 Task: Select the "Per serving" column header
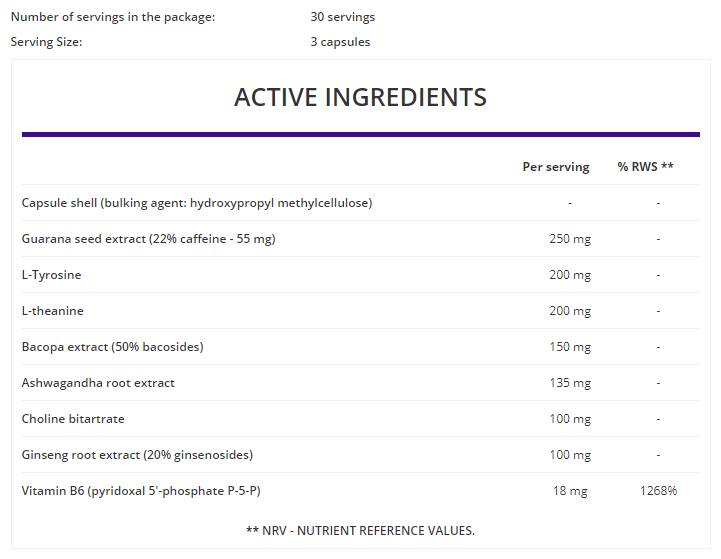point(556,167)
